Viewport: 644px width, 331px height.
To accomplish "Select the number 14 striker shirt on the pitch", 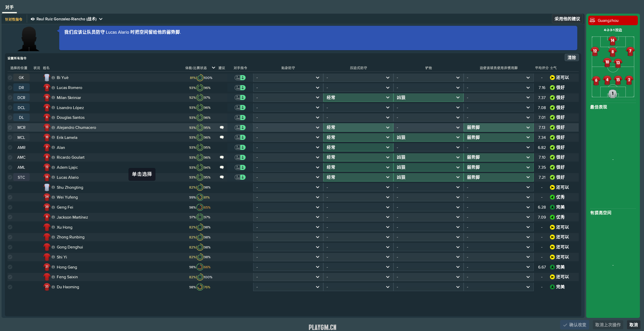I will click(x=612, y=41).
